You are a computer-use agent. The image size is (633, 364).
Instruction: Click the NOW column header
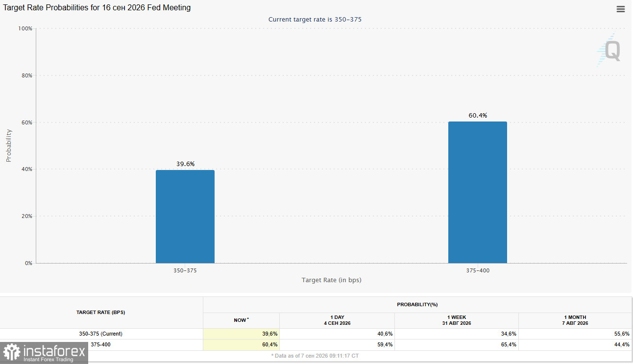click(x=241, y=320)
